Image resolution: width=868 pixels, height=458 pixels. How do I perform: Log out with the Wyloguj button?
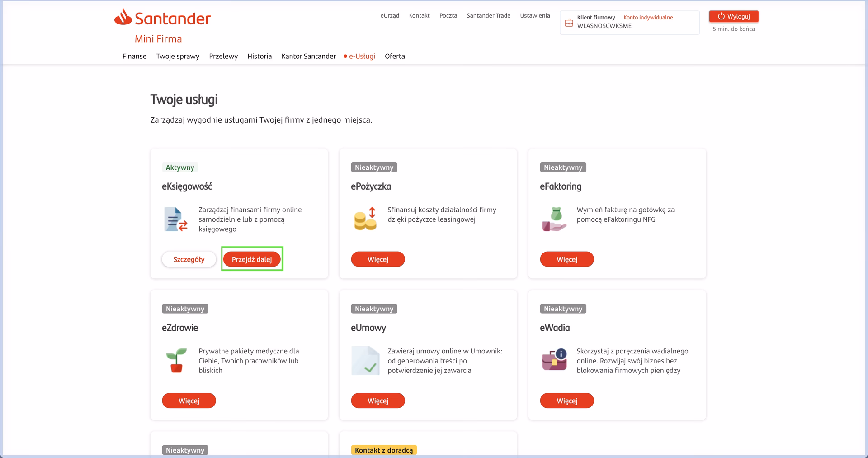[x=733, y=17]
